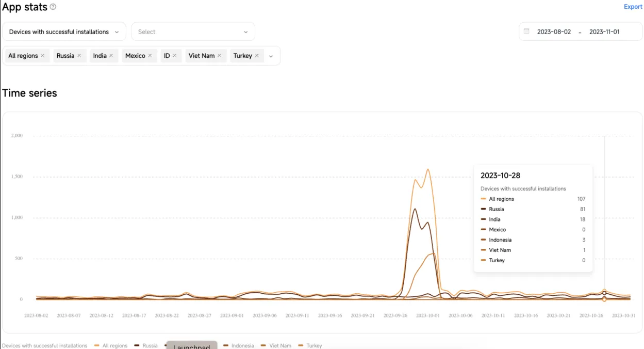Click the India row in tooltip

coord(533,219)
